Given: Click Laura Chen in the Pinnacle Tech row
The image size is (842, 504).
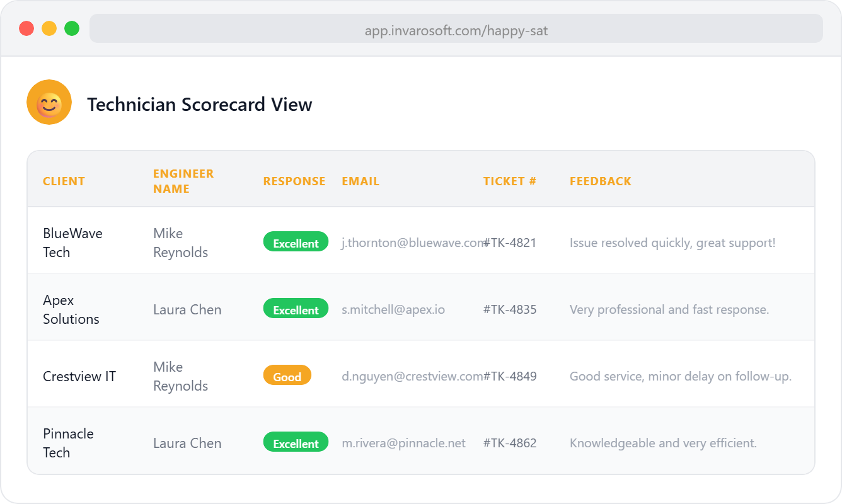Looking at the screenshot, I should click(x=187, y=443).
